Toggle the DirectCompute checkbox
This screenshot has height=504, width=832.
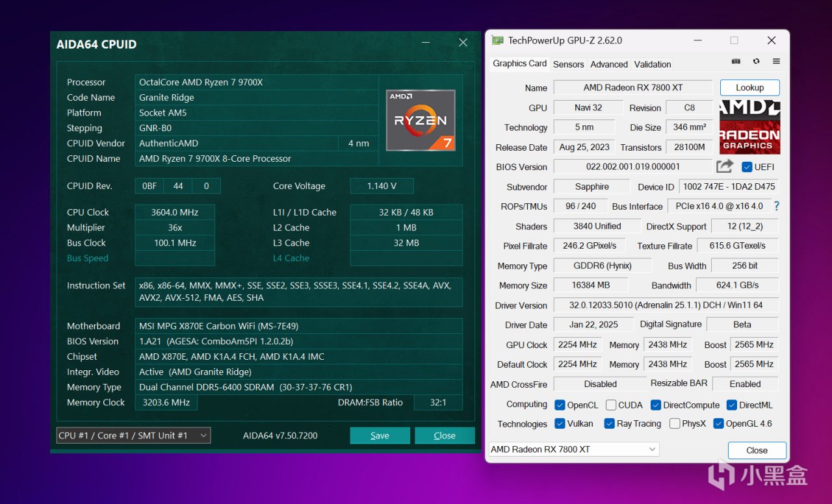click(x=656, y=405)
